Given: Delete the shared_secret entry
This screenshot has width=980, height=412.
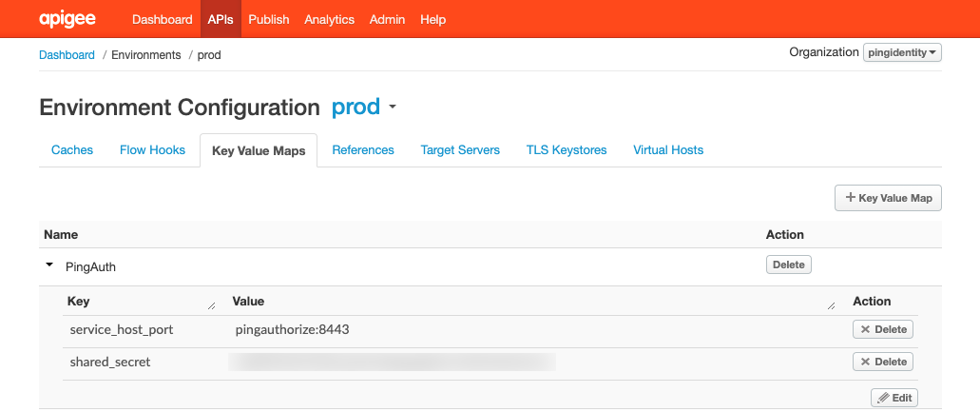Looking at the screenshot, I should (883, 362).
